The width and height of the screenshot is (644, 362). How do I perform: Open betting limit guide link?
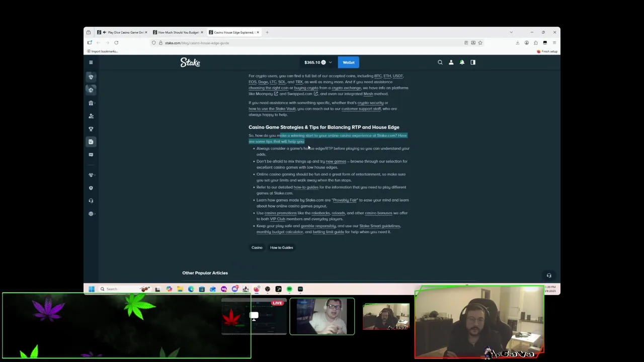click(x=328, y=232)
